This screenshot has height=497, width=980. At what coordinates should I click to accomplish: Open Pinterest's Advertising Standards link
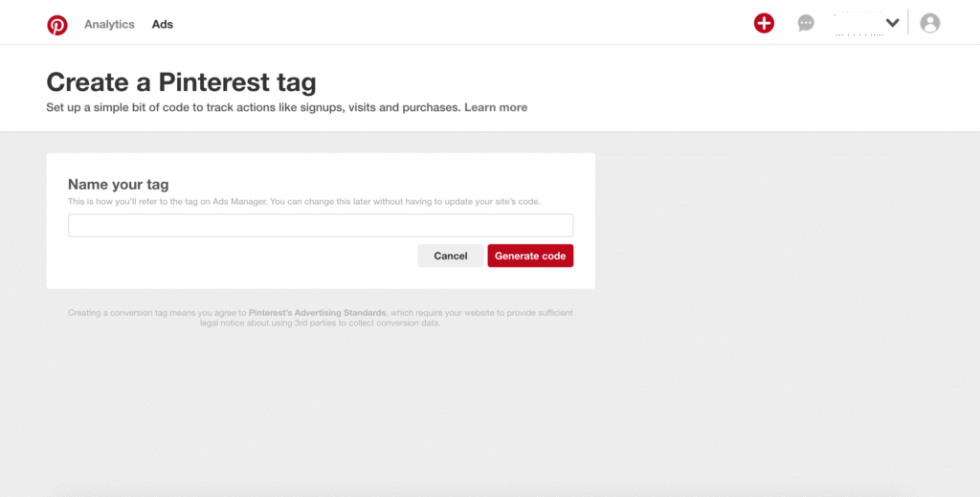(317, 312)
